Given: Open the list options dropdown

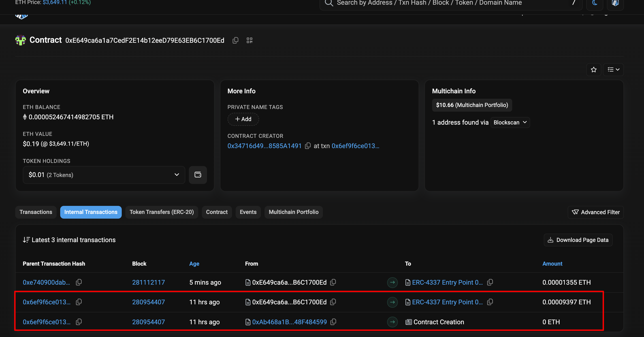Looking at the screenshot, I should [x=613, y=70].
